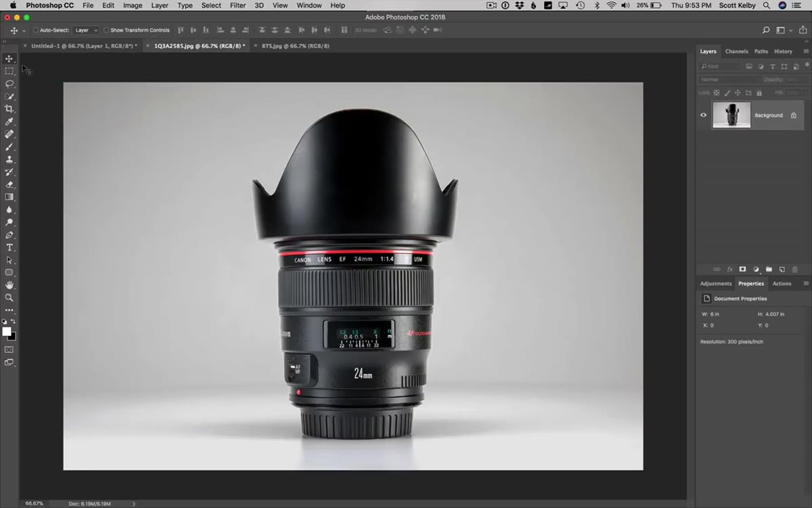This screenshot has height=508, width=812.
Task: Select the Dodge tool
Action: click(x=9, y=222)
